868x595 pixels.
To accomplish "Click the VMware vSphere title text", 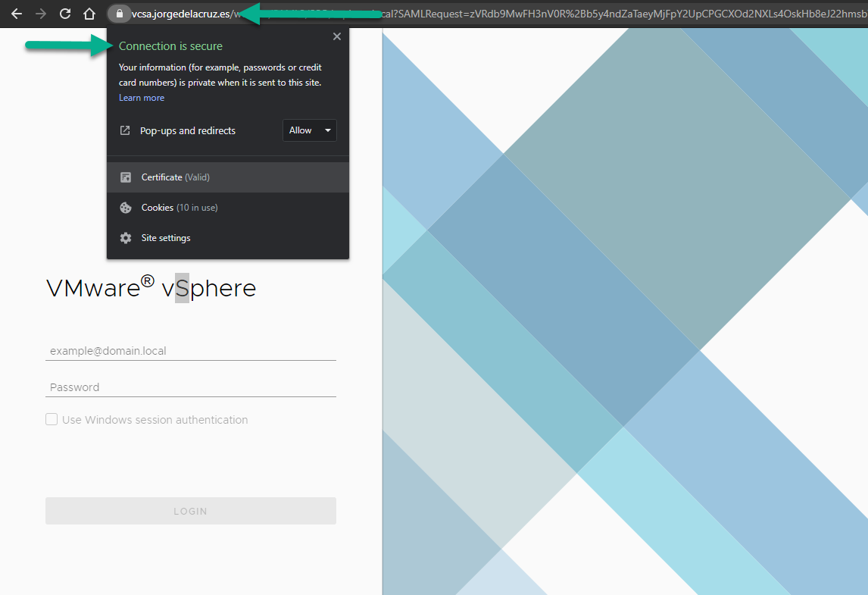I will point(151,287).
